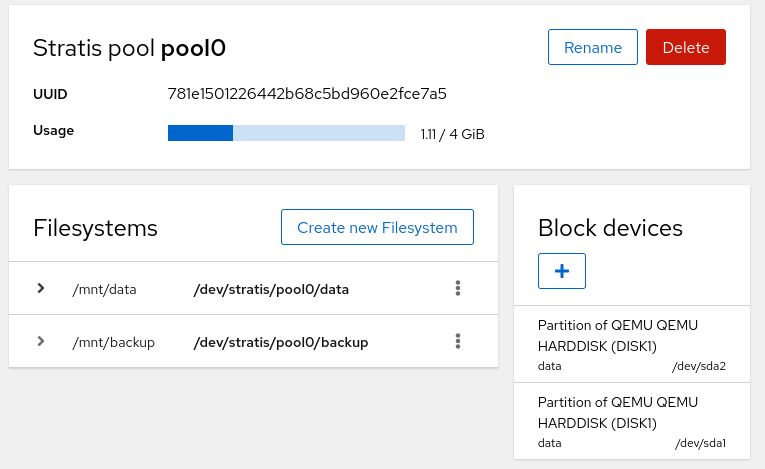Viewport: 765px width, 469px height.
Task: Click the light blue free portion of usage bar
Action: click(x=318, y=133)
